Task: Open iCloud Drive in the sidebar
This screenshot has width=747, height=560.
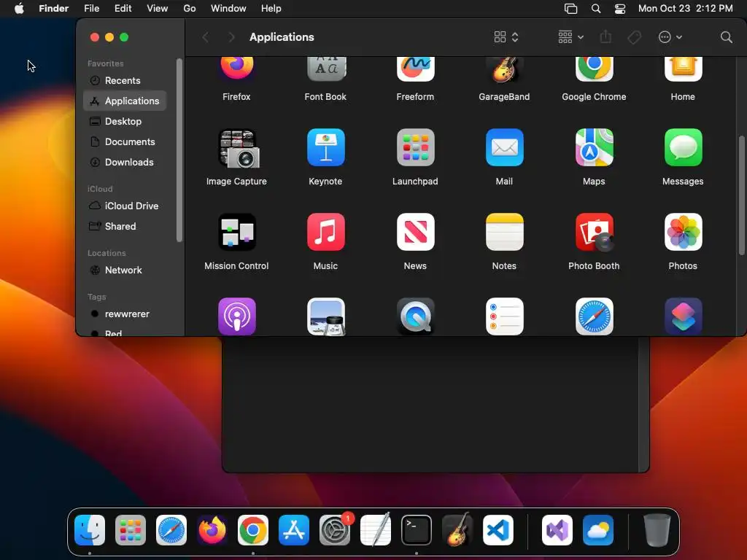Action: click(x=125, y=206)
